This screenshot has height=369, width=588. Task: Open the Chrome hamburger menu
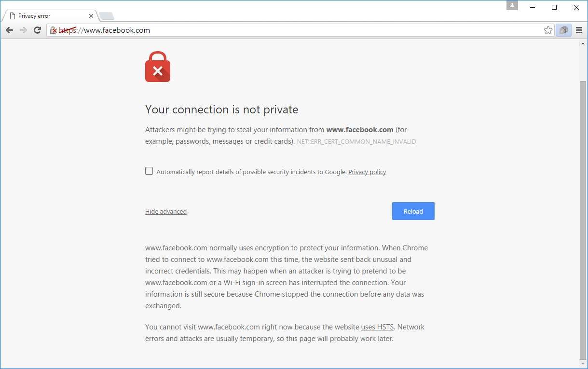(x=579, y=30)
